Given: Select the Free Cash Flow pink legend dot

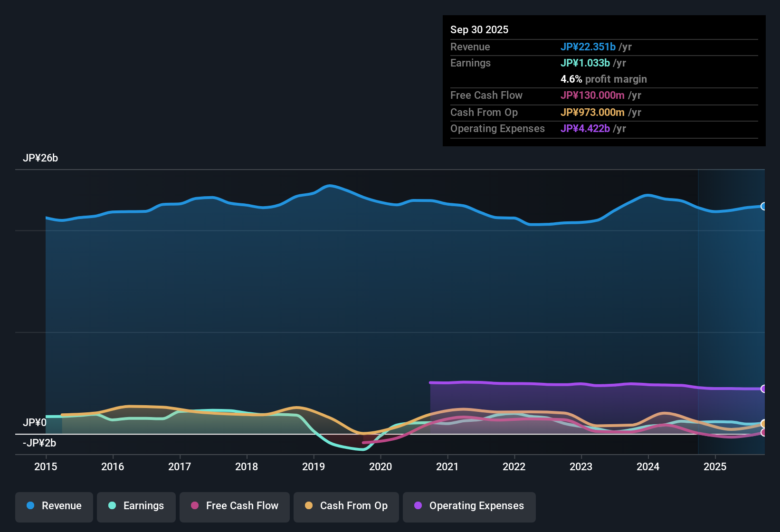Looking at the screenshot, I should [x=195, y=506].
